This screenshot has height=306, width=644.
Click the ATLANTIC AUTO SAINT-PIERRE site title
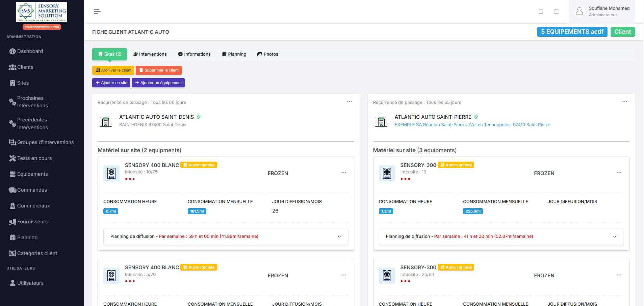point(433,117)
